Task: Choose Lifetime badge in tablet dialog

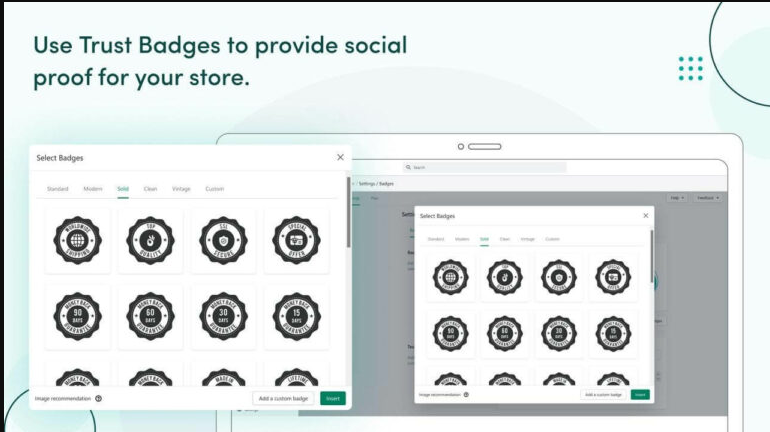Action: point(613,379)
